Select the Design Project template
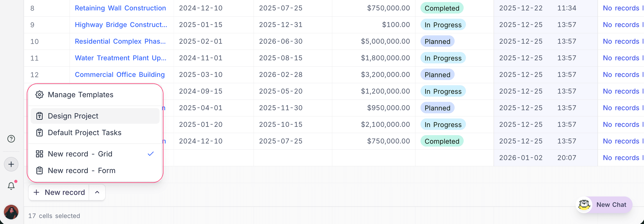This screenshot has height=224, width=644. [73, 116]
